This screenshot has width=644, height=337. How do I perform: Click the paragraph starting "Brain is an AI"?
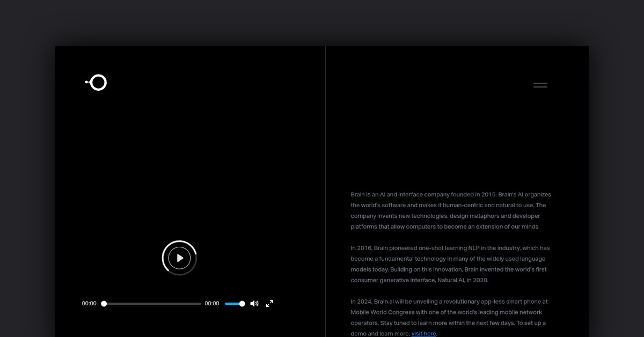[451, 210]
